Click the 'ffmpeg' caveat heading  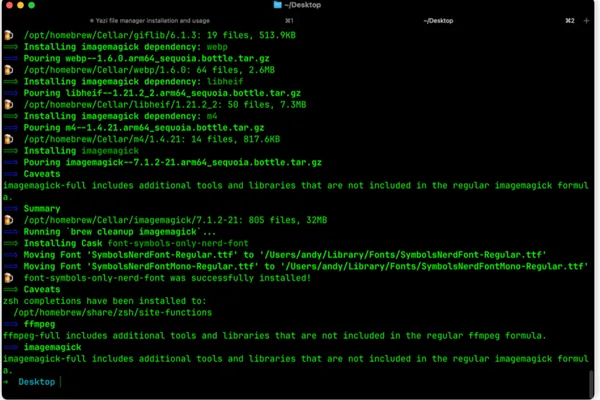click(x=39, y=324)
